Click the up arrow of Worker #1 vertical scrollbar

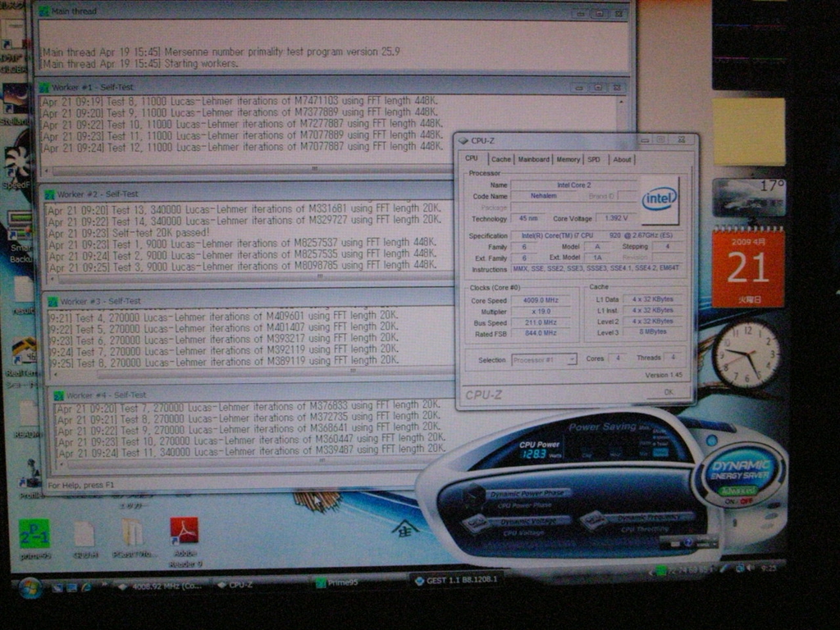(x=621, y=102)
